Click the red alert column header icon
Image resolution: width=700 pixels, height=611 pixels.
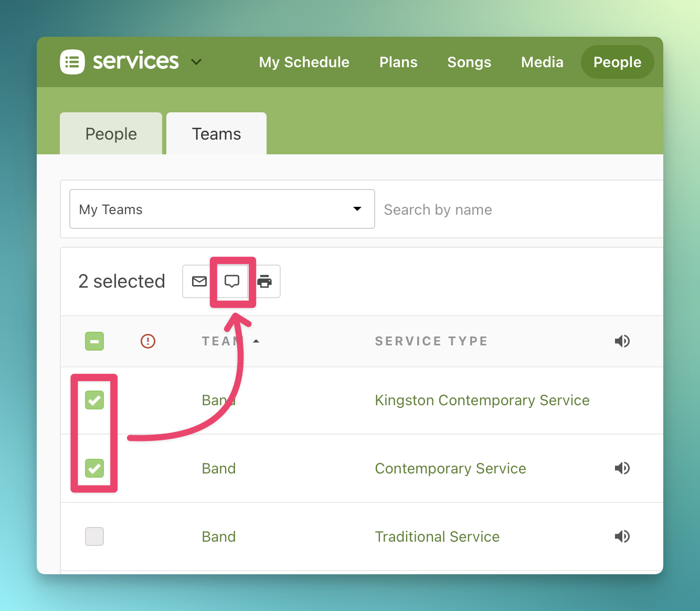coord(148,341)
